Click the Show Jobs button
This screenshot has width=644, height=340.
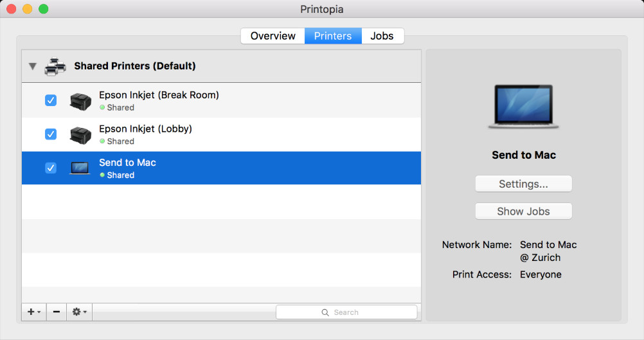pos(523,211)
